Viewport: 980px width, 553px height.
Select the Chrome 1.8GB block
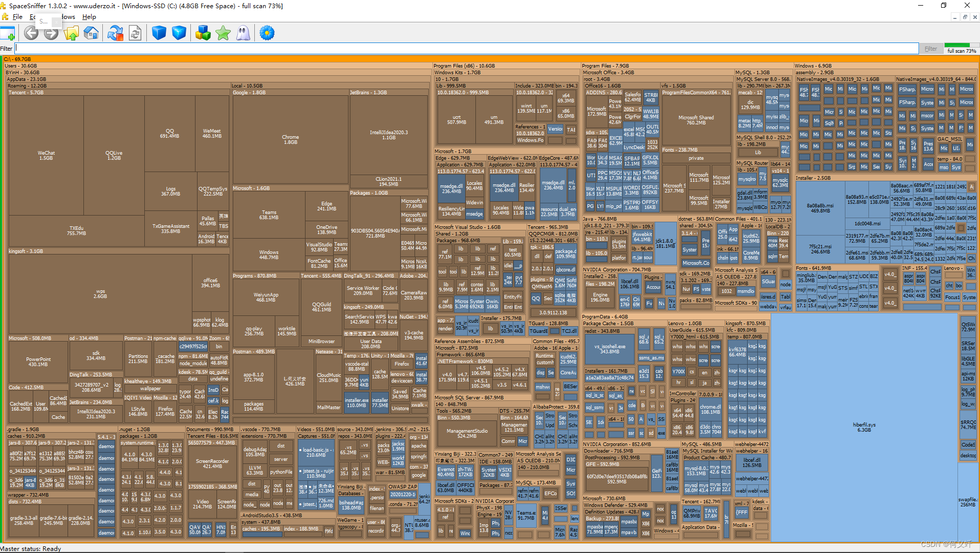click(290, 140)
